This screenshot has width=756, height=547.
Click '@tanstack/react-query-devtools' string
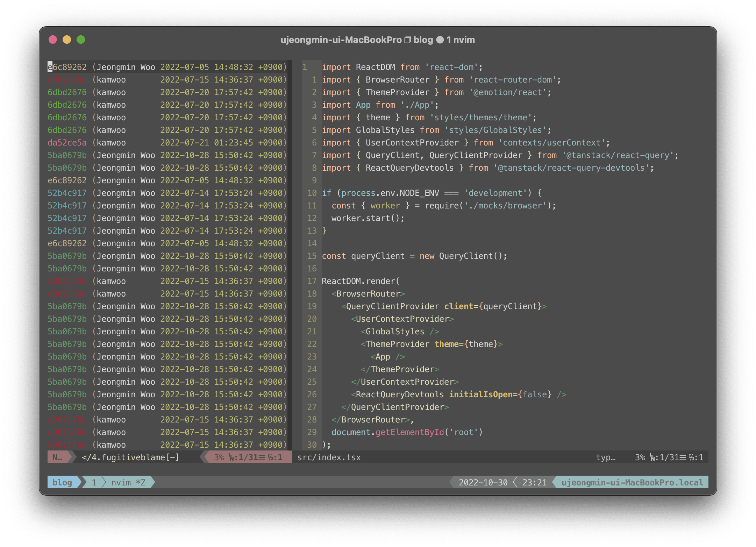pyautogui.click(x=571, y=168)
